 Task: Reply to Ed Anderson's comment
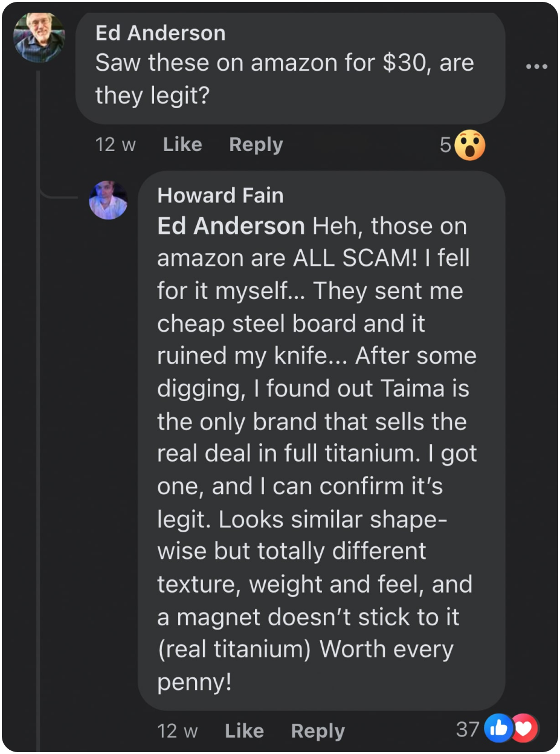coord(256,145)
